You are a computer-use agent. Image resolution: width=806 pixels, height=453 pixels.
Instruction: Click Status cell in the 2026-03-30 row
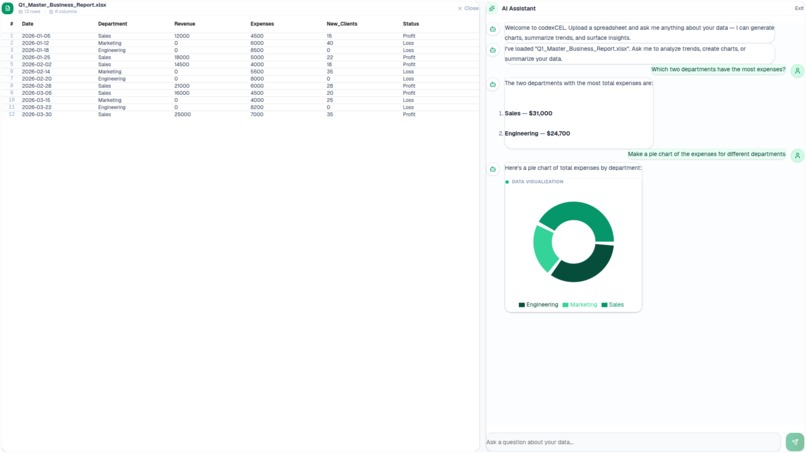pyautogui.click(x=409, y=115)
